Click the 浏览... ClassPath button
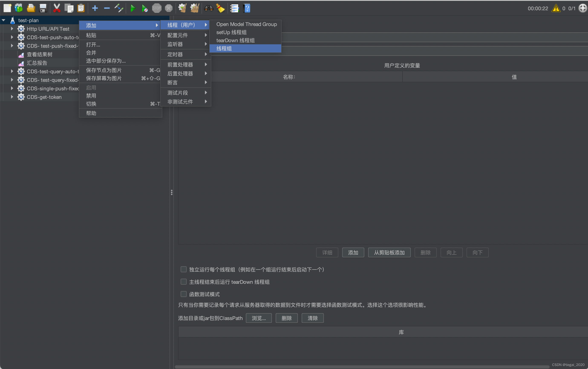The image size is (588, 369). click(x=259, y=318)
